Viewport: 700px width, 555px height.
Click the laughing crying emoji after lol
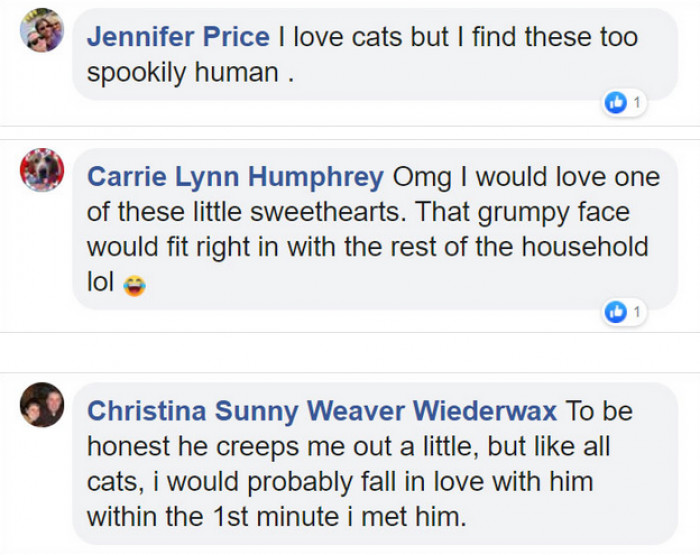click(134, 285)
